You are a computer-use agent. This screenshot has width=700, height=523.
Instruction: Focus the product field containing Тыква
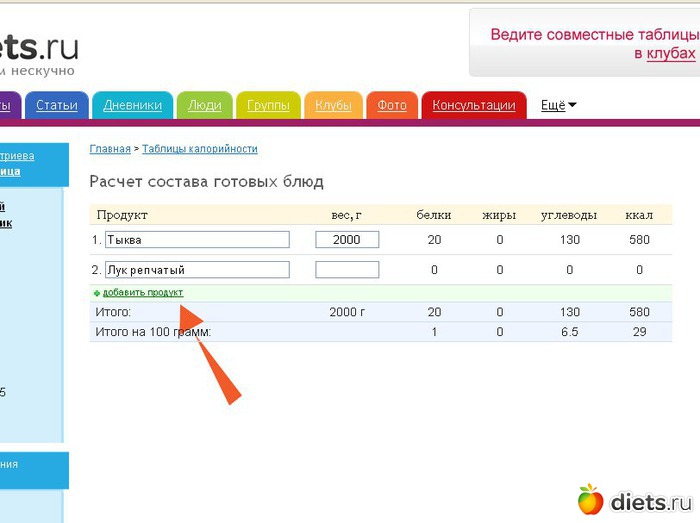[197, 240]
